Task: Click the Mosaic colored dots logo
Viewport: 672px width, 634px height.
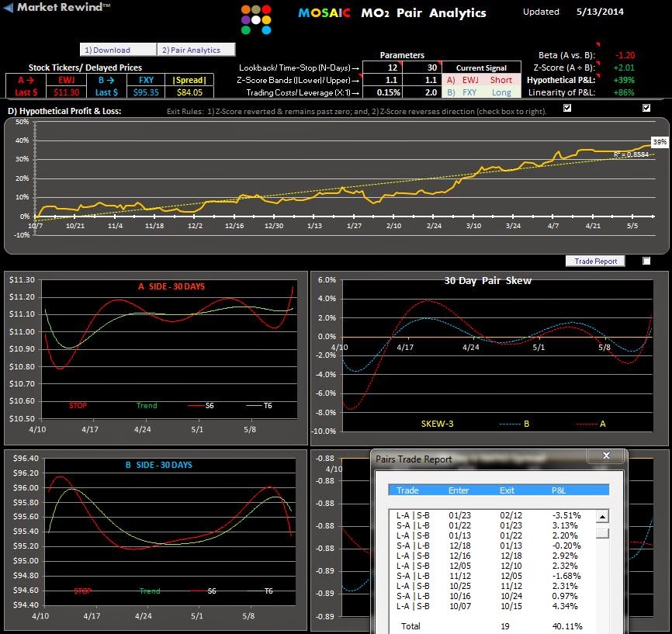Action: [256, 19]
